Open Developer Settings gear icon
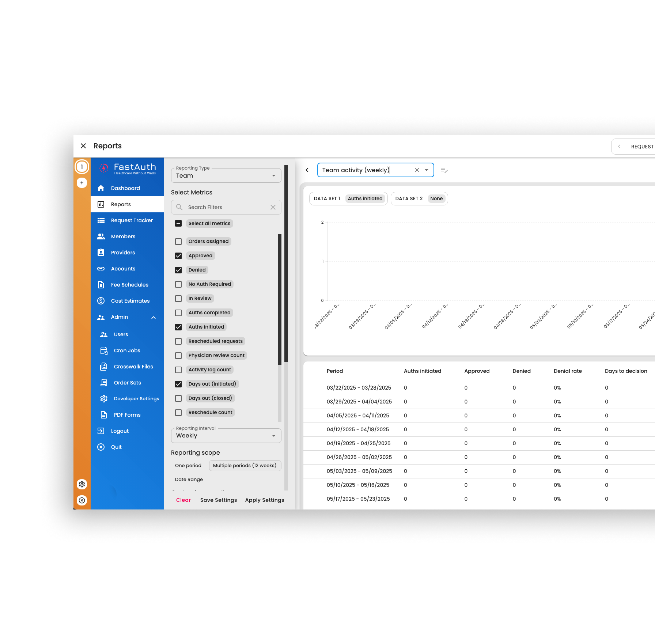 tap(104, 399)
